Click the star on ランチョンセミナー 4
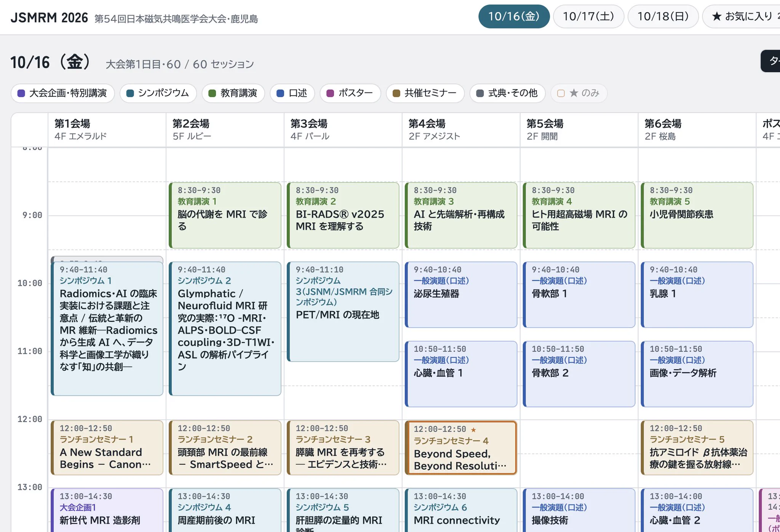780x532 pixels. click(473, 430)
